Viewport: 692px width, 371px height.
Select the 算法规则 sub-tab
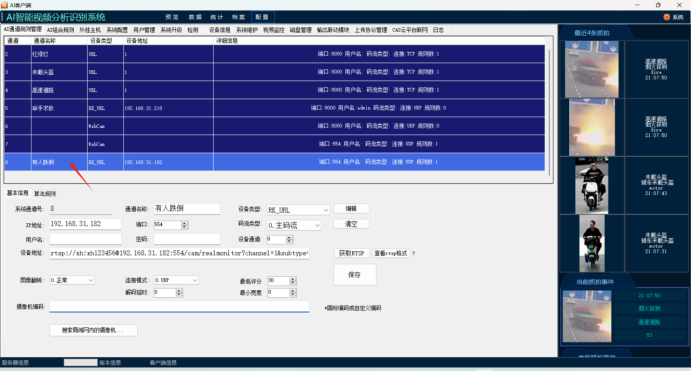[x=45, y=194]
